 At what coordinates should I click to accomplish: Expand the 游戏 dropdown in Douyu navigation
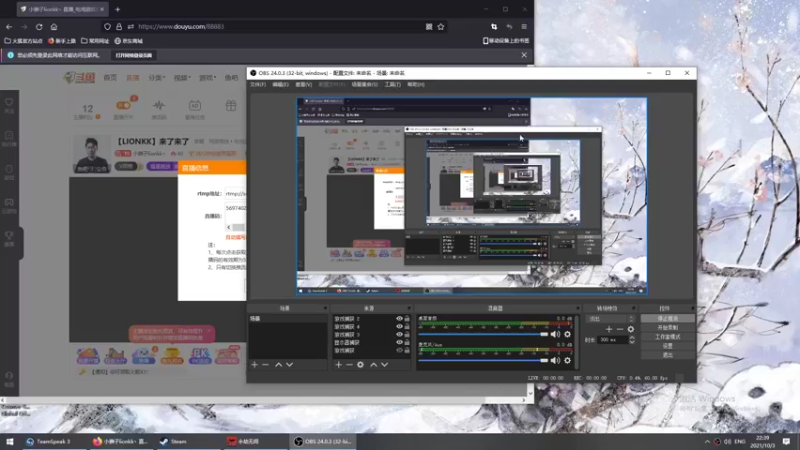[207, 78]
